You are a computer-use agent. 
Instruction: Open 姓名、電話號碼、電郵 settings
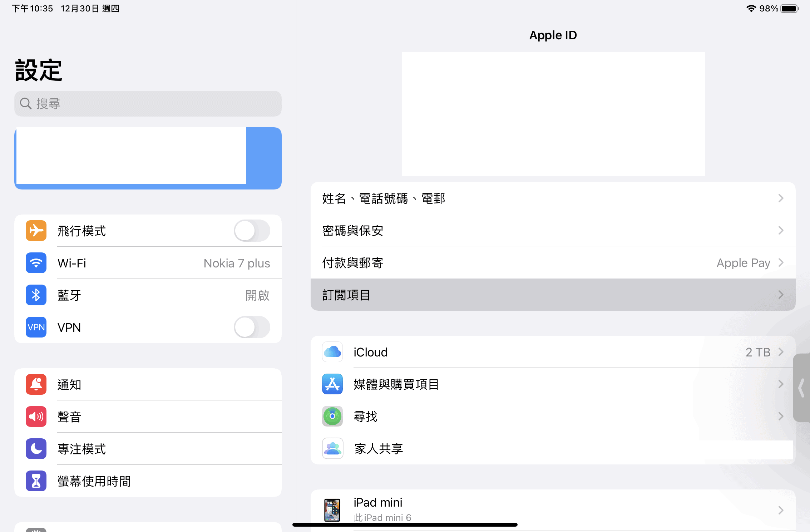coord(553,198)
